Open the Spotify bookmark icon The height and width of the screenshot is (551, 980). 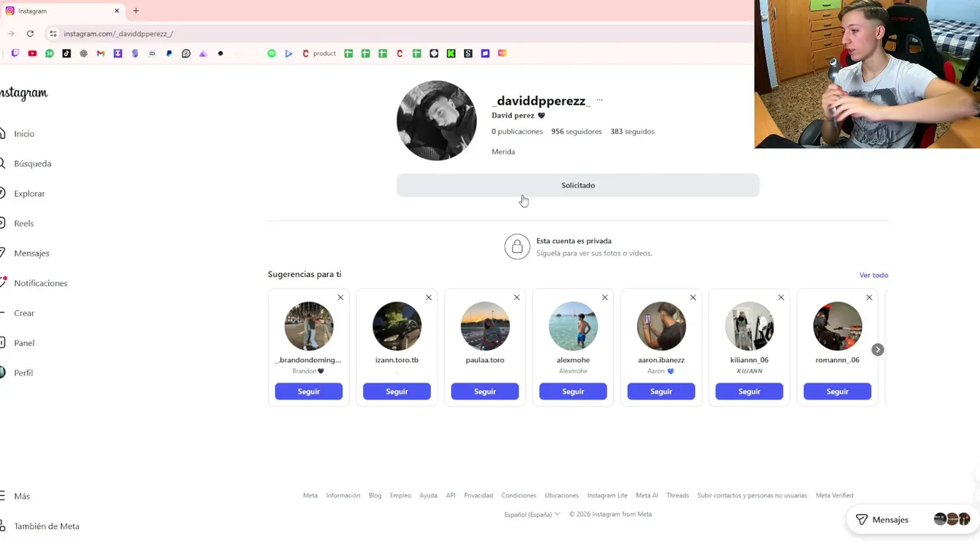[x=272, y=54]
